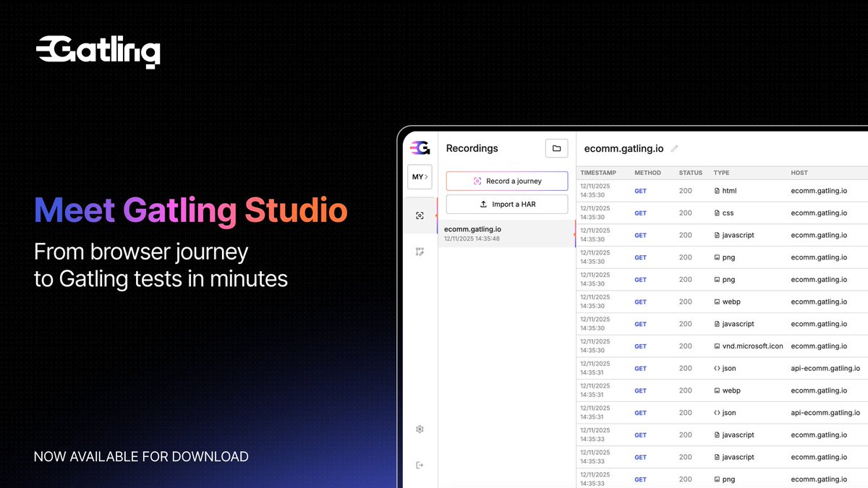
Task: Edit the recording name via the pencil icon
Action: 674,148
